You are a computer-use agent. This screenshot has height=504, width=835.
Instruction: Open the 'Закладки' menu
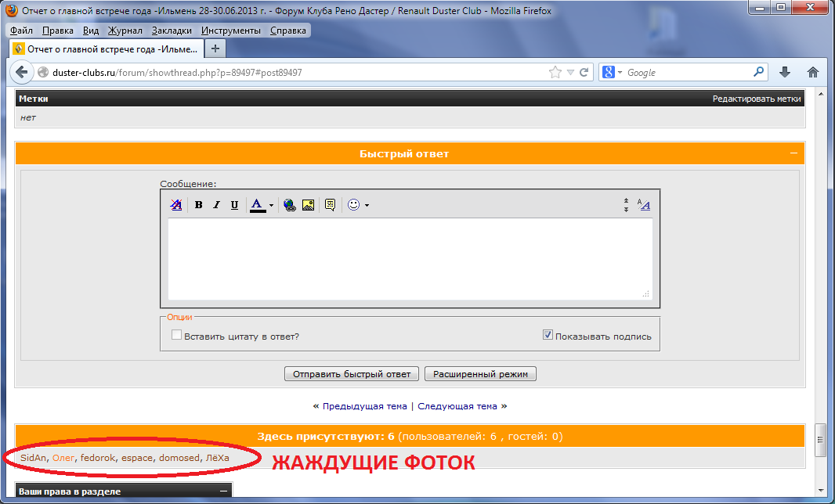[172, 31]
